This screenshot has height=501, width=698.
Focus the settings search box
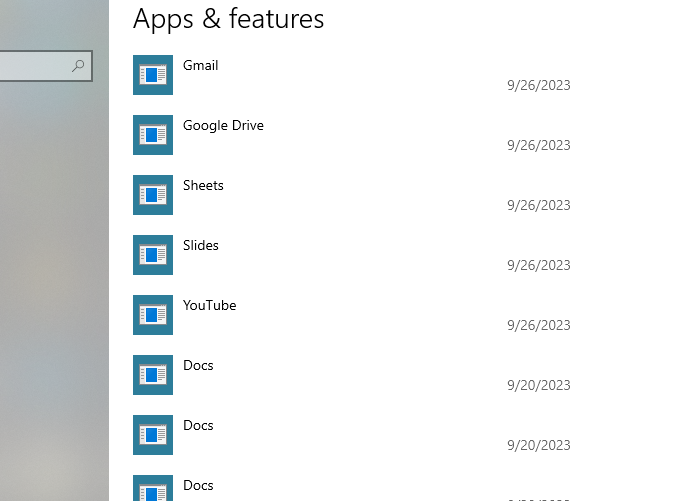(x=46, y=66)
